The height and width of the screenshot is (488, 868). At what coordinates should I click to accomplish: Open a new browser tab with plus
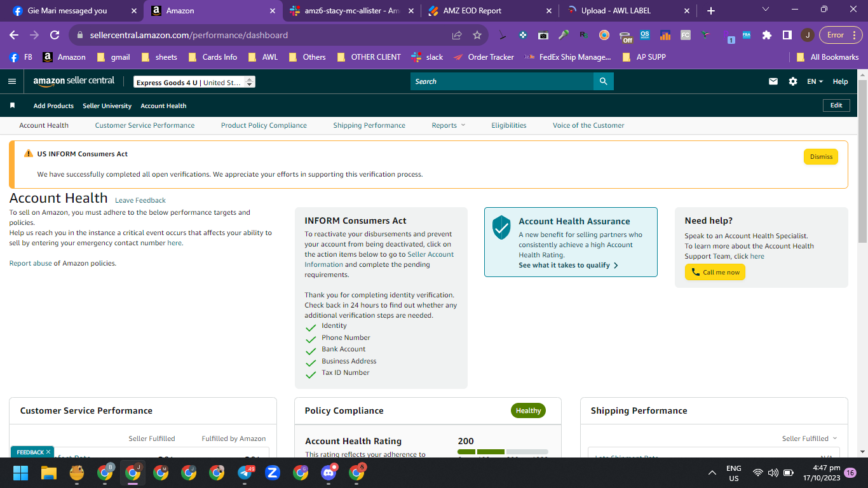click(710, 11)
